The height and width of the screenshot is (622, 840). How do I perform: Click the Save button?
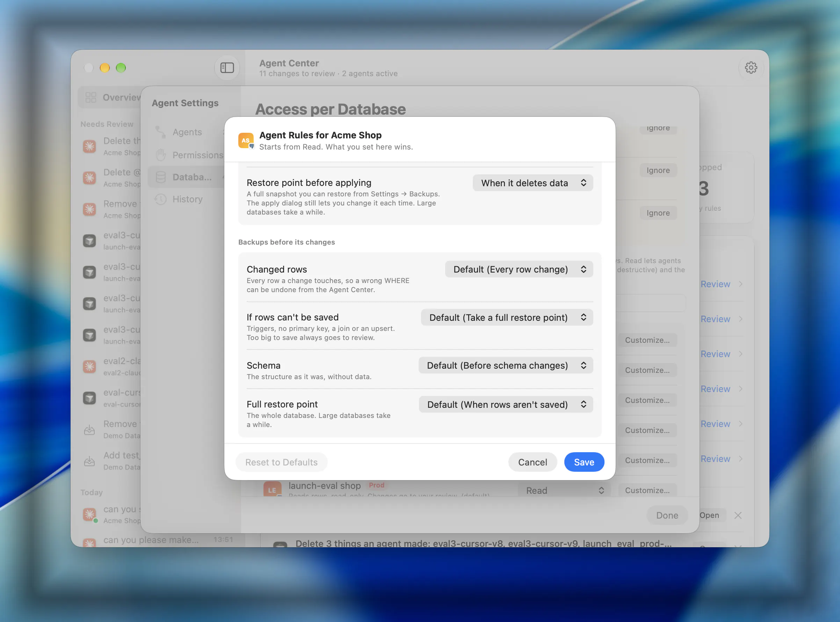(584, 462)
